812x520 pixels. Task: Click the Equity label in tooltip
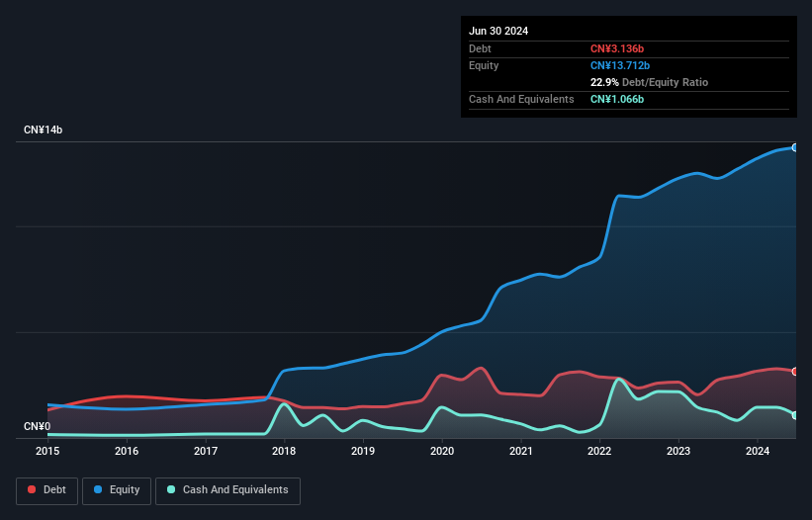tap(484, 65)
